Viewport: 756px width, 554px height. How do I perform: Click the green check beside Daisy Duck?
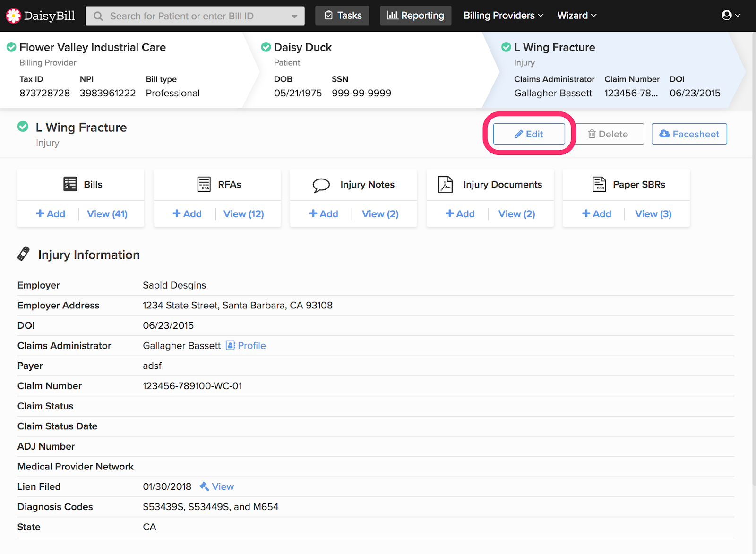tap(266, 47)
